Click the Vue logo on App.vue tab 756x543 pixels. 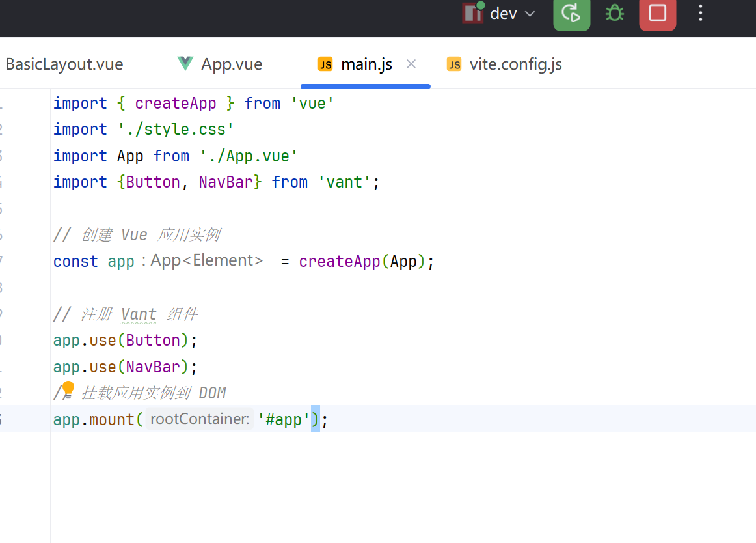coord(185,64)
